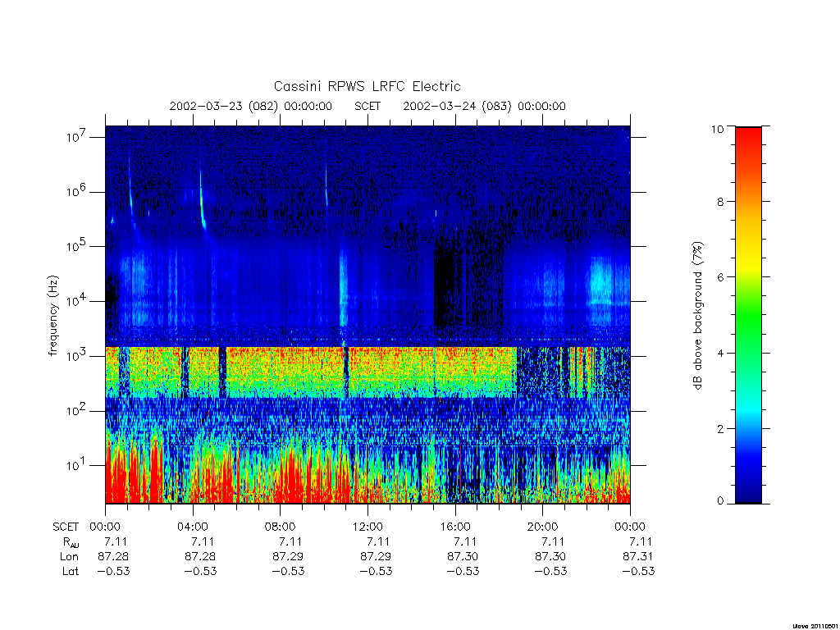Click the colorbar label '4'
The image size is (840, 630).
720,353
